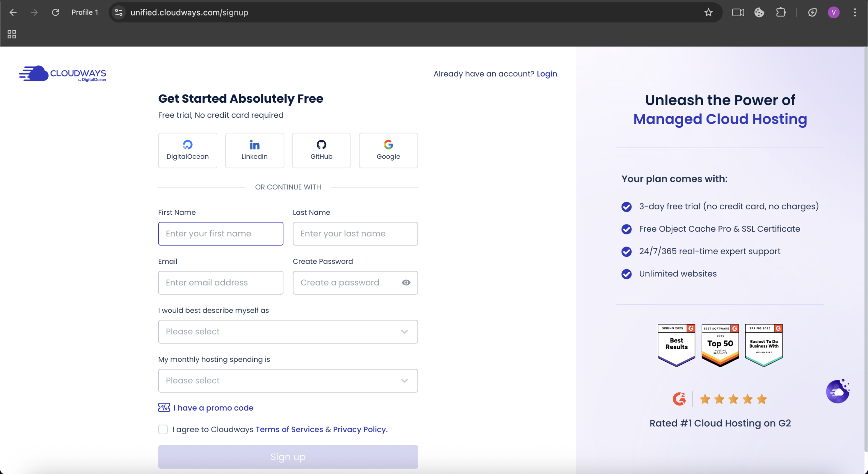The width and height of the screenshot is (868, 474).
Task: Open the camera/video extension icon
Action: 738,13
